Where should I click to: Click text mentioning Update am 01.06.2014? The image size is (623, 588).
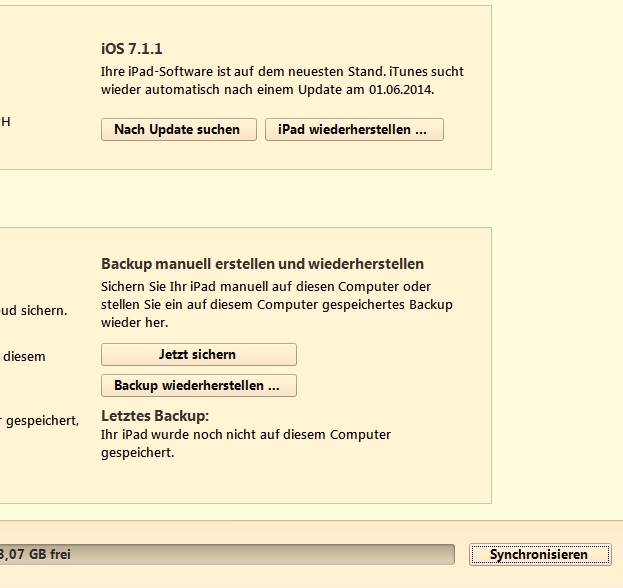[x=366, y=90]
